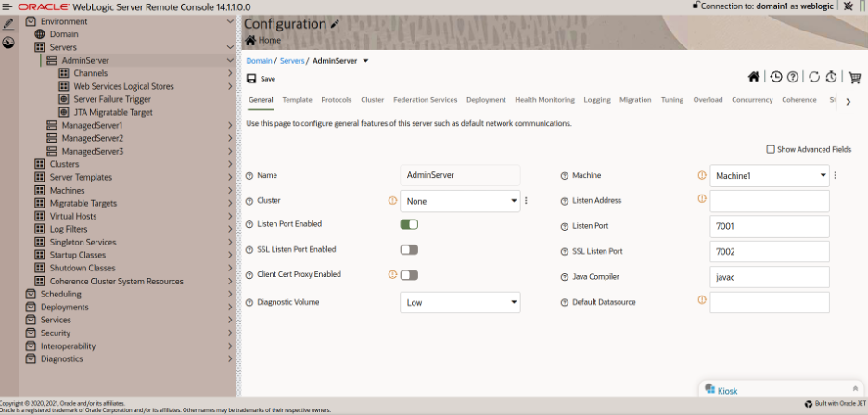Click the Listen Address input field
The height and width of the screenshot is (415, 868).
pyautogui.click(x=770, y=201)
